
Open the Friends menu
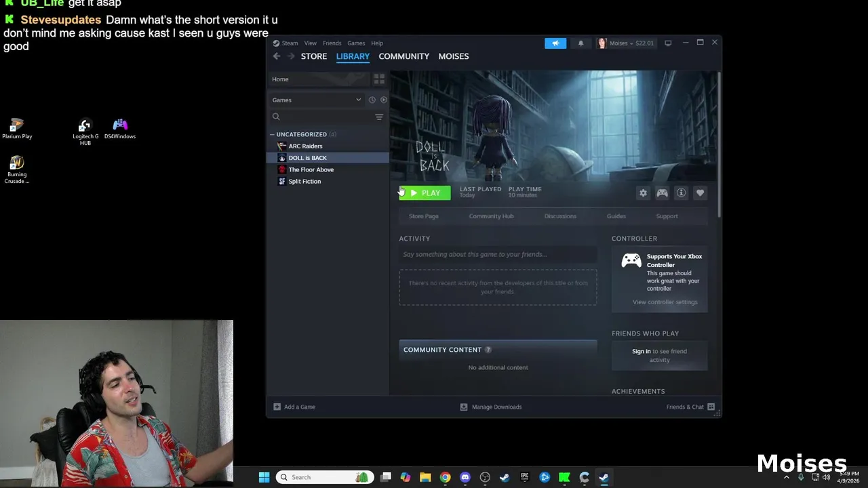pyautogui.click(x=332, y=43)
